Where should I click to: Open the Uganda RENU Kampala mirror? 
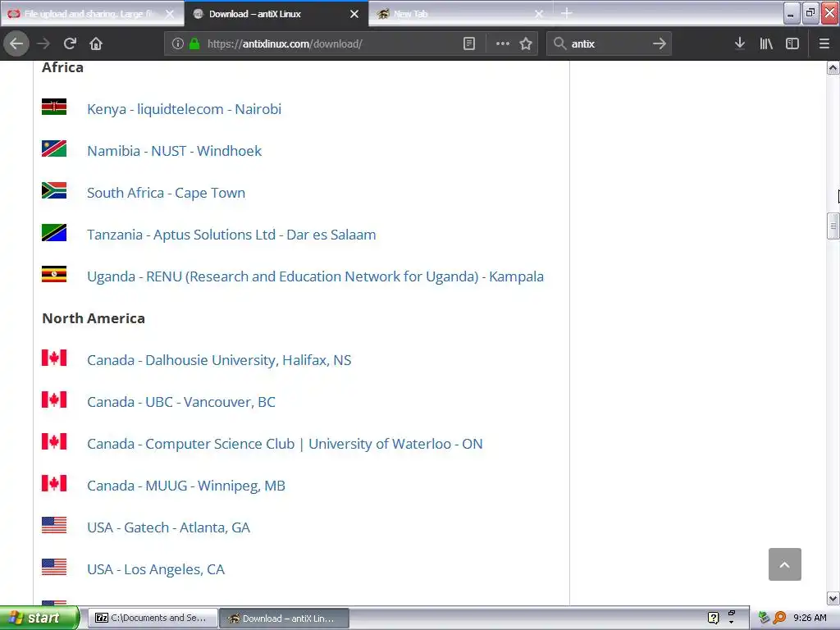(x=315, y=276)
